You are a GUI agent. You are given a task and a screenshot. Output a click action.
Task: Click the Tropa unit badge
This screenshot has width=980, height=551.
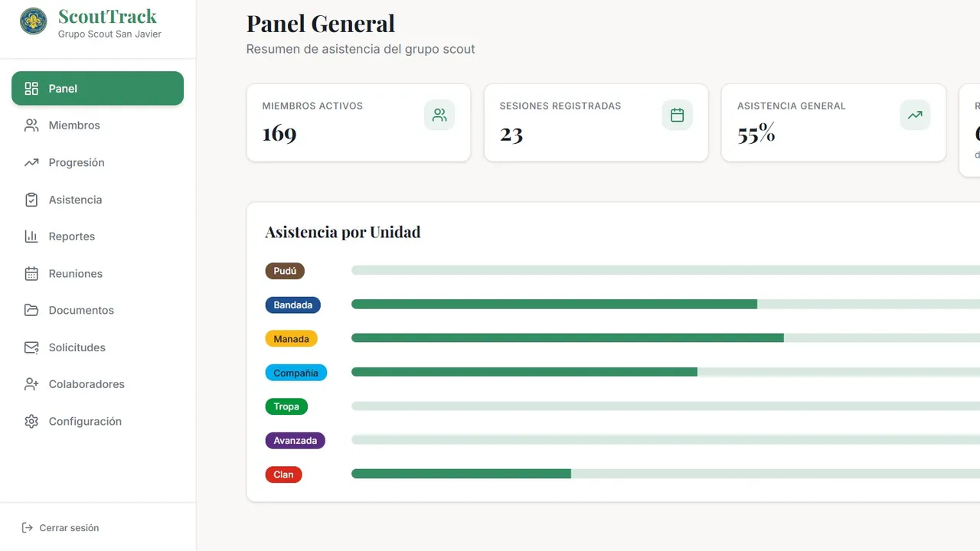coord(286,406)
